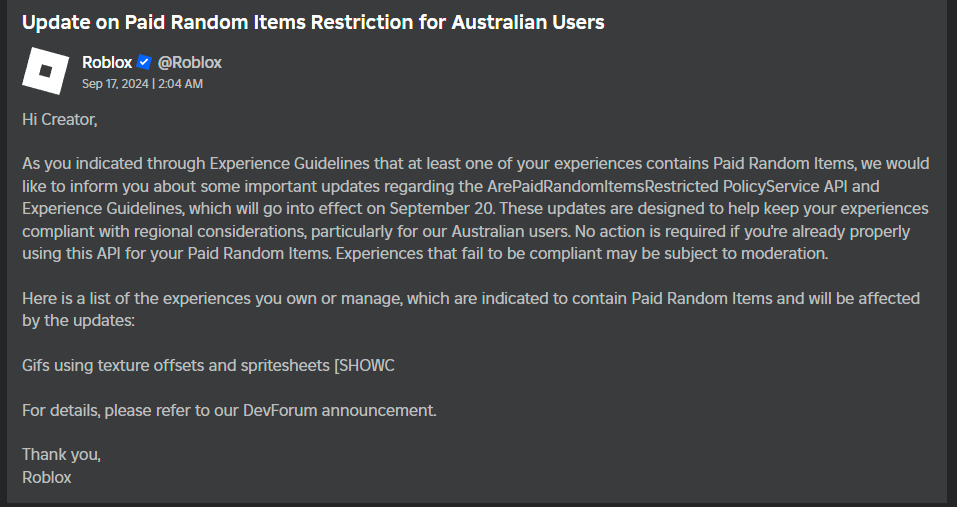
Task: Click the 'Australian users' text in the paragraph
Action: click(x=511, y=231)
